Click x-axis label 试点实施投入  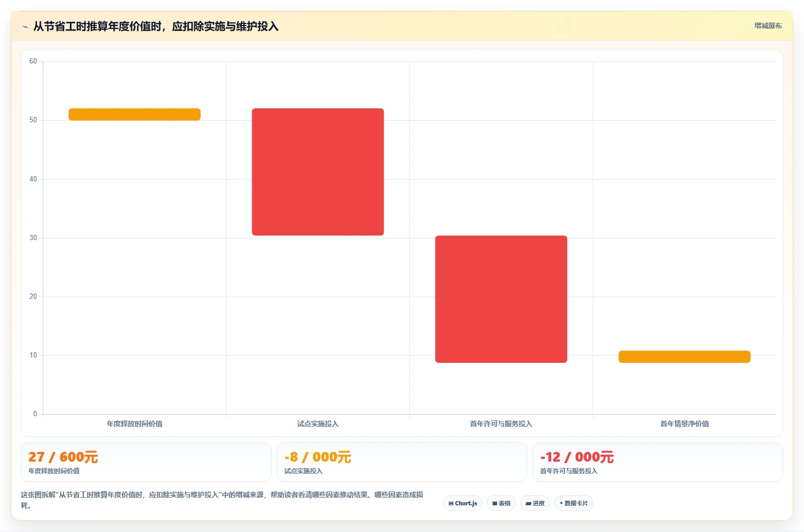pos(318,424)
